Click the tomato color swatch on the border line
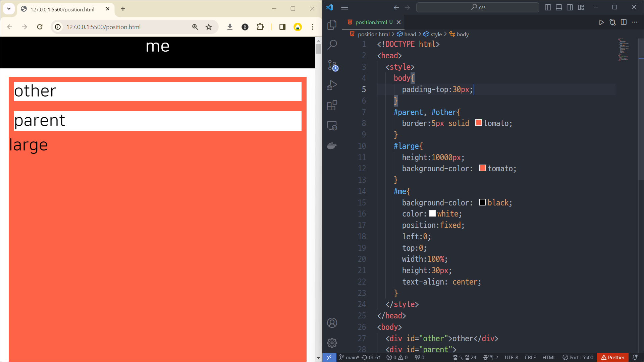The height and width of the screenshot is (362, 644). [x=479, y=123]
